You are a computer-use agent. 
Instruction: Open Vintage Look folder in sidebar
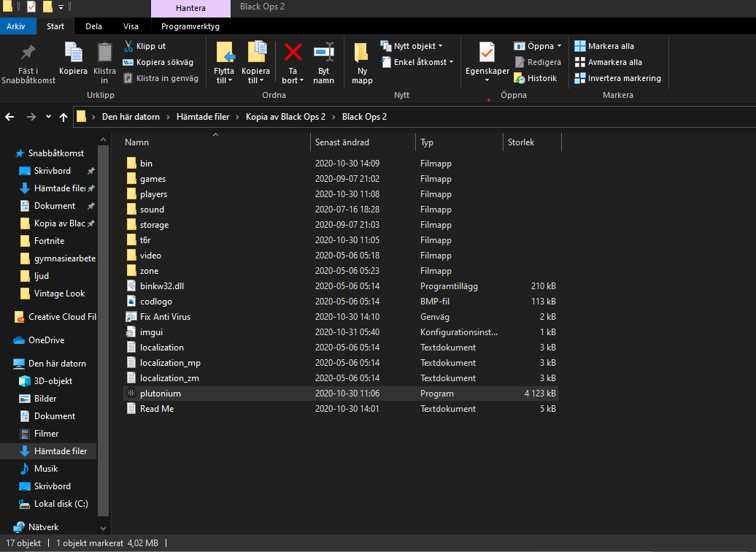point(53,294)
